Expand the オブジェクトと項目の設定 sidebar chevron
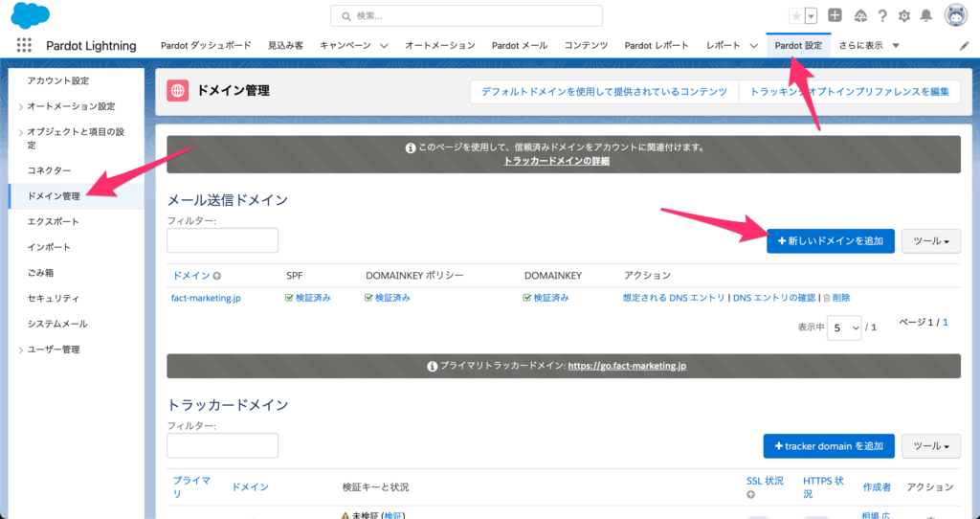Image resolution: width=980 pixels, height=519 pixels. tap(21, 132)
